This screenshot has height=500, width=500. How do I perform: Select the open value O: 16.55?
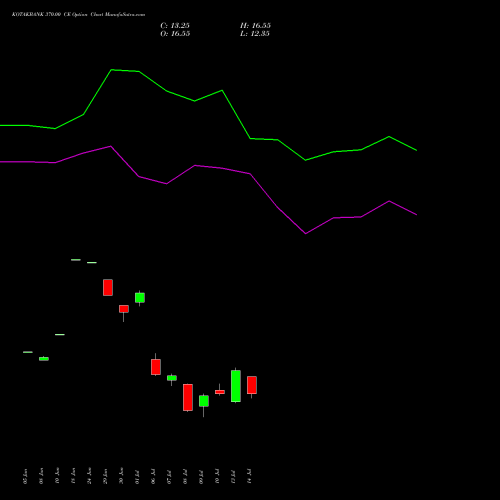point(175,34)
